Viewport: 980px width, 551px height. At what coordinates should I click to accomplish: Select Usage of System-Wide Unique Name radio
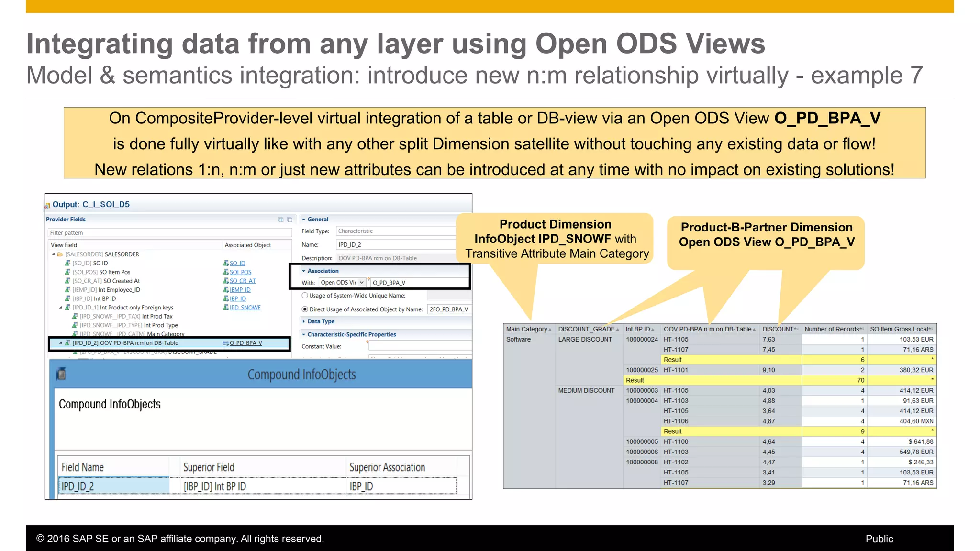(305, 296)
